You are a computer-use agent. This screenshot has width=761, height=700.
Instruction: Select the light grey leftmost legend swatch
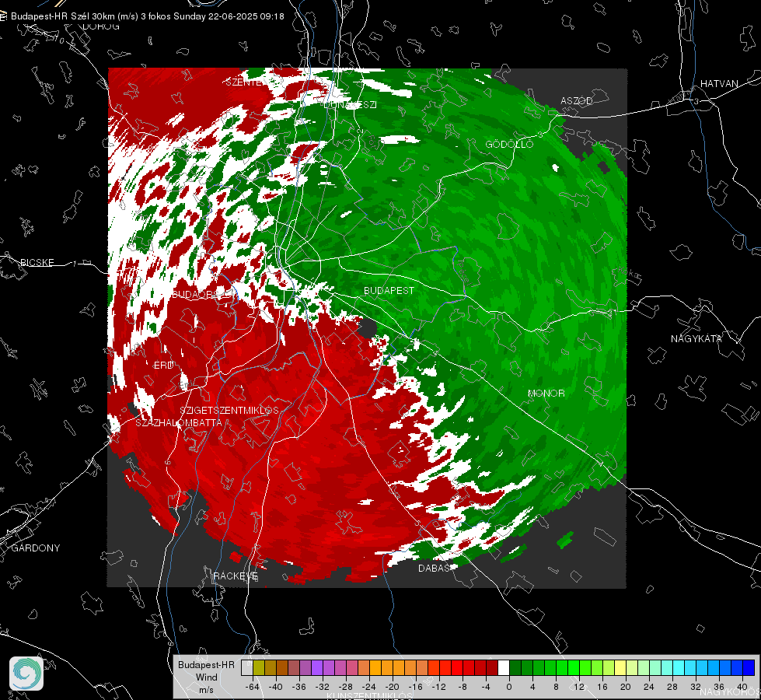point(247,668)
